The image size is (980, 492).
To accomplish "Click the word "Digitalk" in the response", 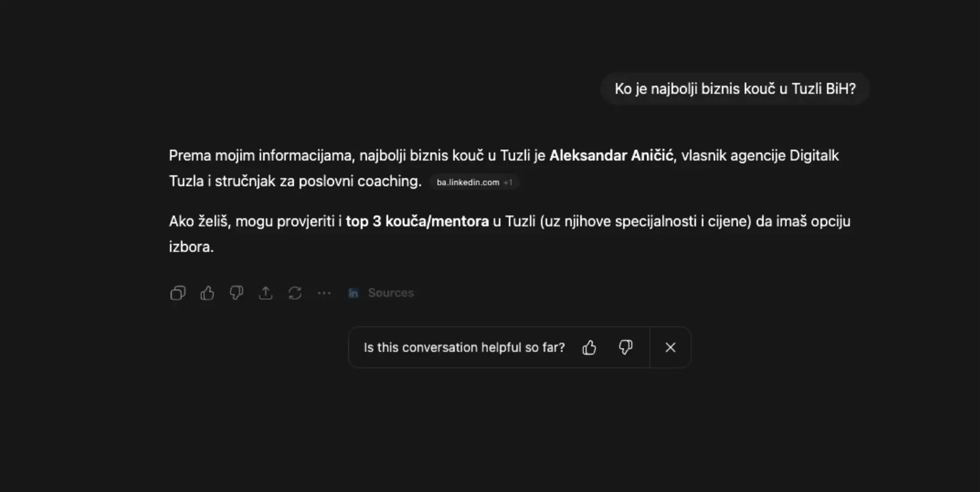I will click(814, 156).
